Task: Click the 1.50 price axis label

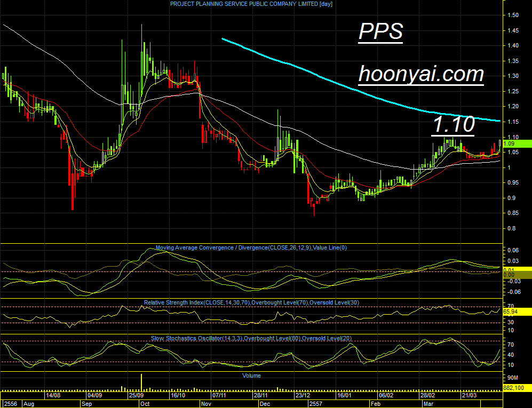Action: point(513,15)
